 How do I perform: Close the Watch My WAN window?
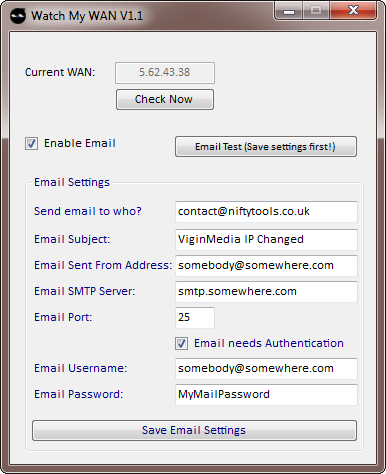coord(353,11)
